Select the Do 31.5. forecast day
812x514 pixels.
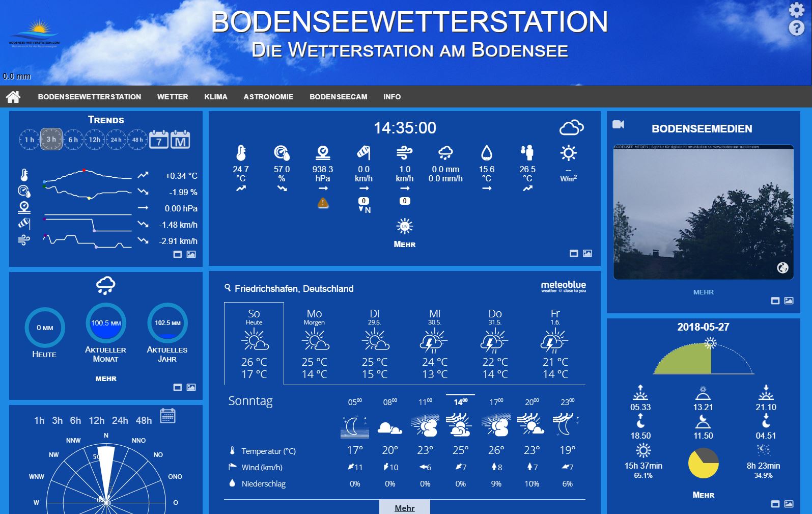coord(495,343)
